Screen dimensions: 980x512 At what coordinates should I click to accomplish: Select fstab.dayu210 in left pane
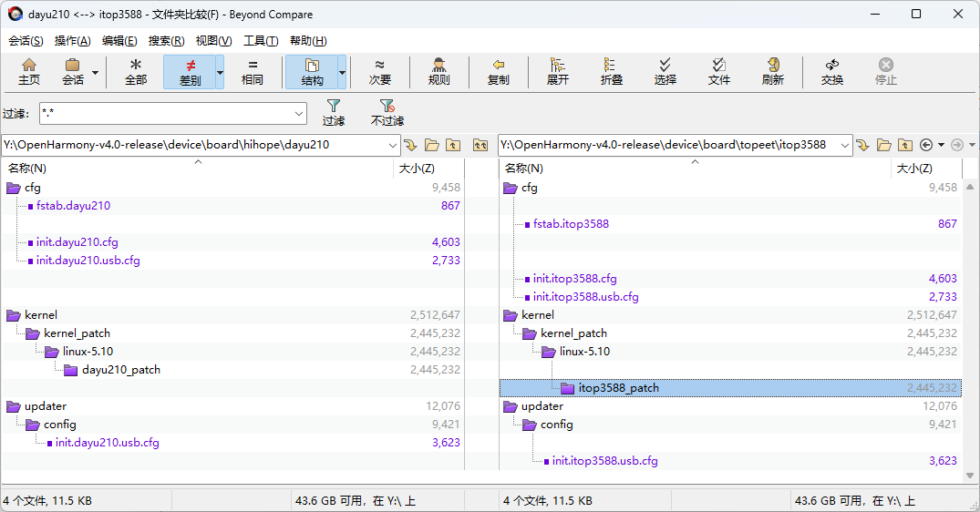pos(73,205)
